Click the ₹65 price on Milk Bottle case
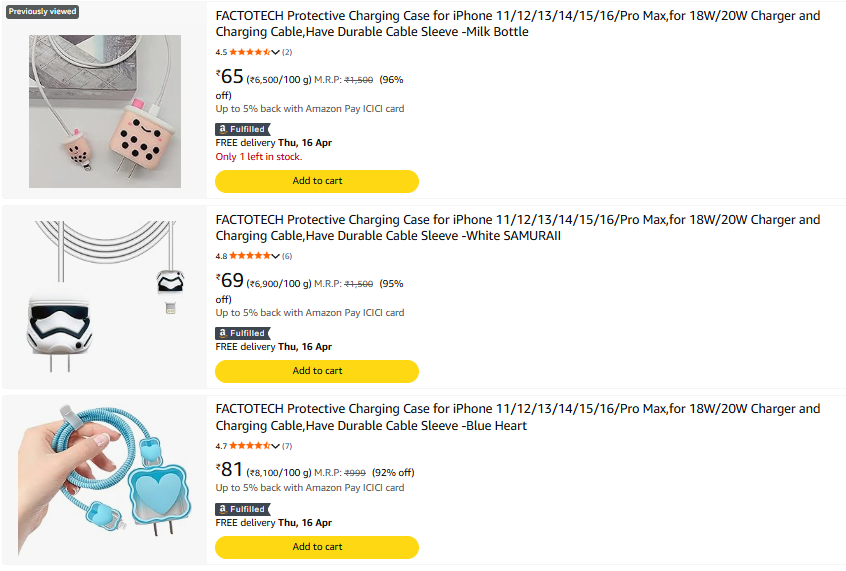The height and width of the screenshot is (571, 846). (231, 77)
